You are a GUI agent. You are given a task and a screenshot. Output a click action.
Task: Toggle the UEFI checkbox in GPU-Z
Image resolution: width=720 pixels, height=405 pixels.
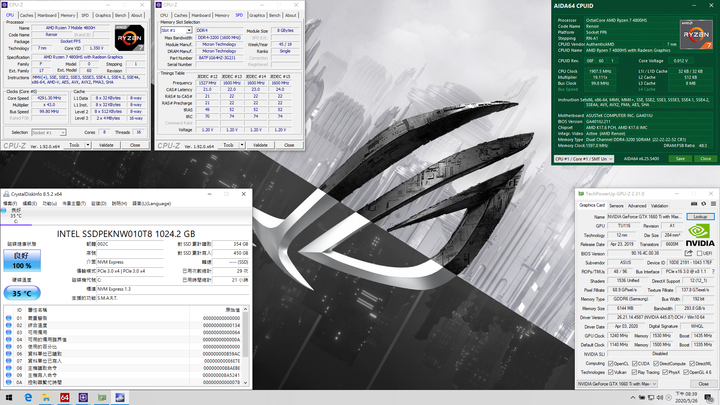tap(700, 253)
